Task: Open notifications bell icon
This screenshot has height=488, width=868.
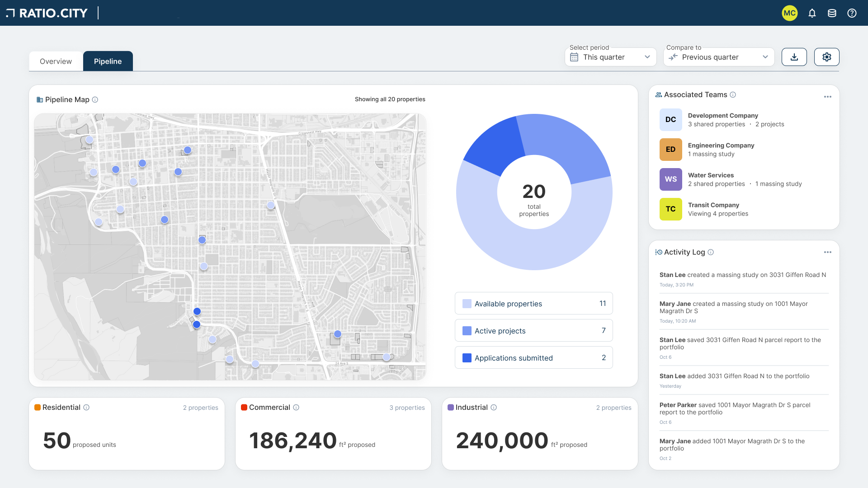Action: tap(812, 13)
